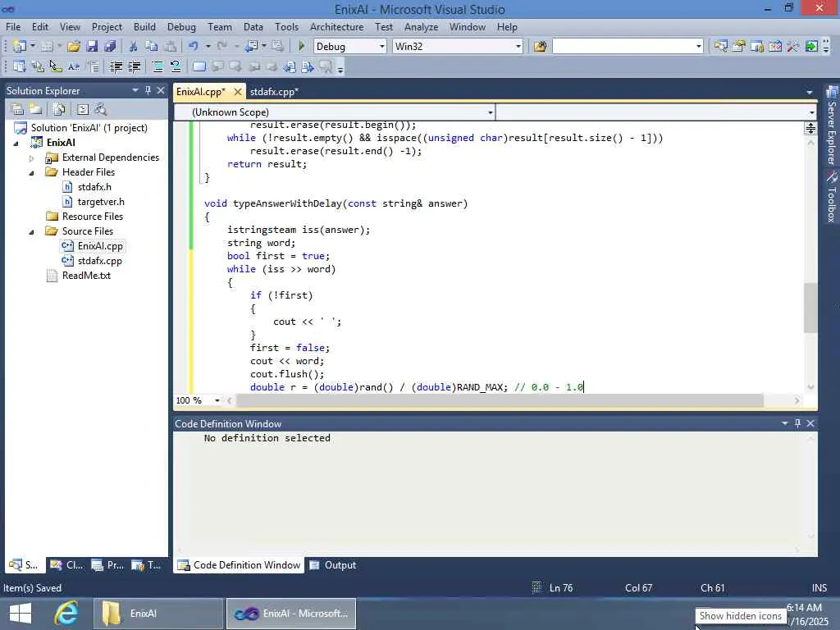Open the Architecture menu
The width and height of the screenshot is (840, 630).
(336, 27)
